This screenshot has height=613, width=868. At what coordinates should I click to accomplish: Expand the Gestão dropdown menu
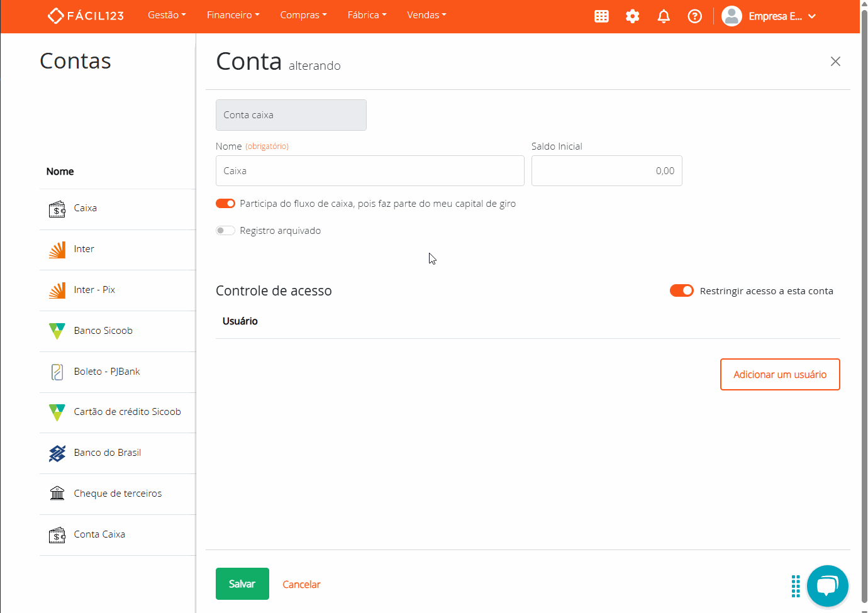pos(167,15)
